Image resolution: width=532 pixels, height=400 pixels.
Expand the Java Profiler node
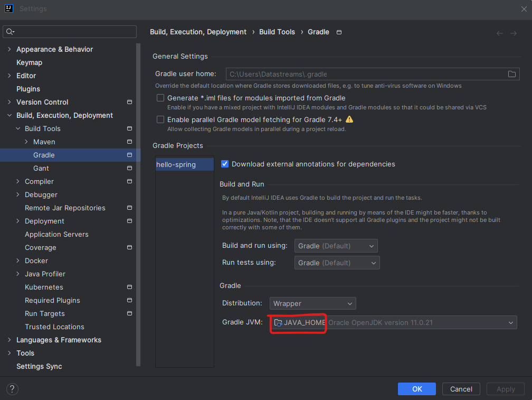pos(17,274)
